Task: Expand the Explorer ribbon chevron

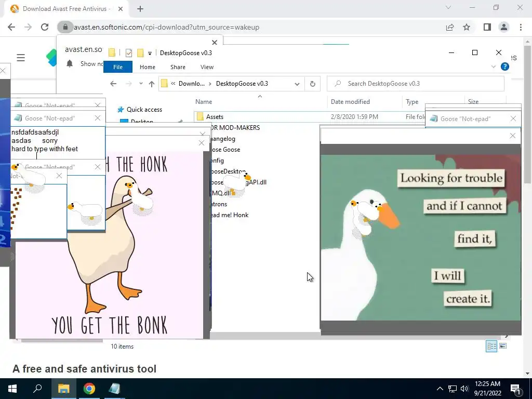Action: click(494, 67)
